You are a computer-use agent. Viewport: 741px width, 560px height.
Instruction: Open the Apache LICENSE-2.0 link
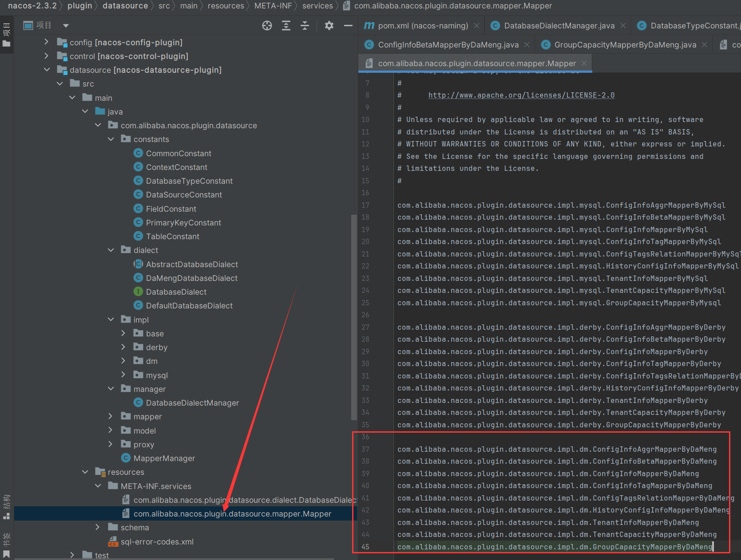(x=521, y=95)
